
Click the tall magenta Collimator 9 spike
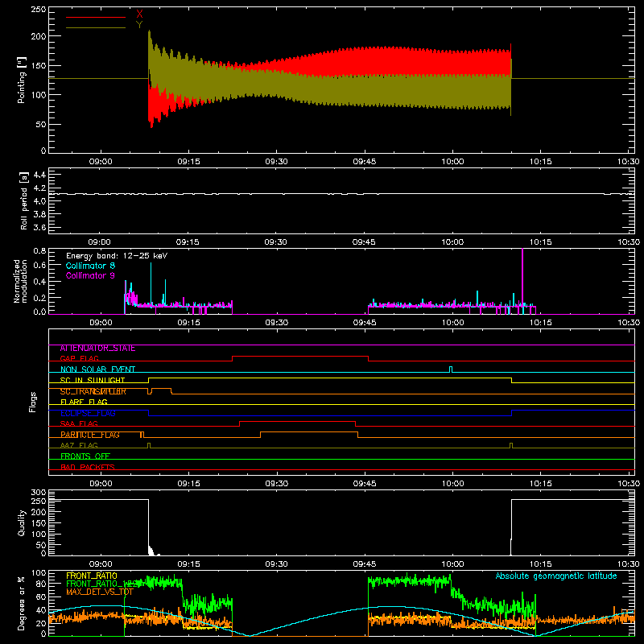click(522, 281)
